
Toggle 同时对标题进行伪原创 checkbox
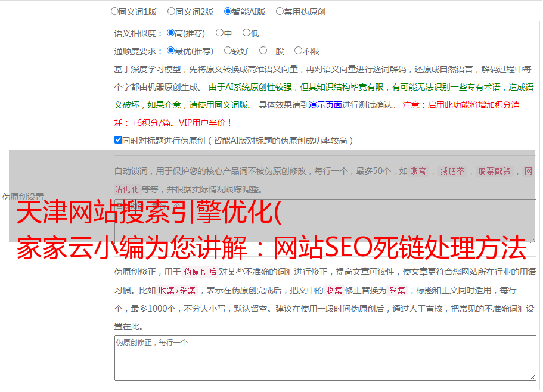118,140
